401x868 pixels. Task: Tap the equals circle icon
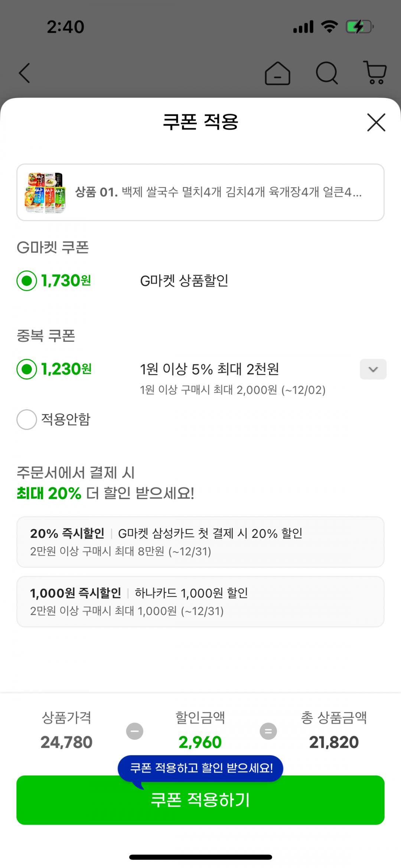coord(268,731)
